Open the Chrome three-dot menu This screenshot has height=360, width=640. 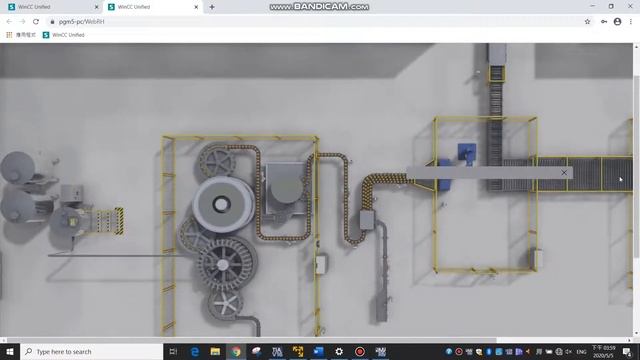631,22
